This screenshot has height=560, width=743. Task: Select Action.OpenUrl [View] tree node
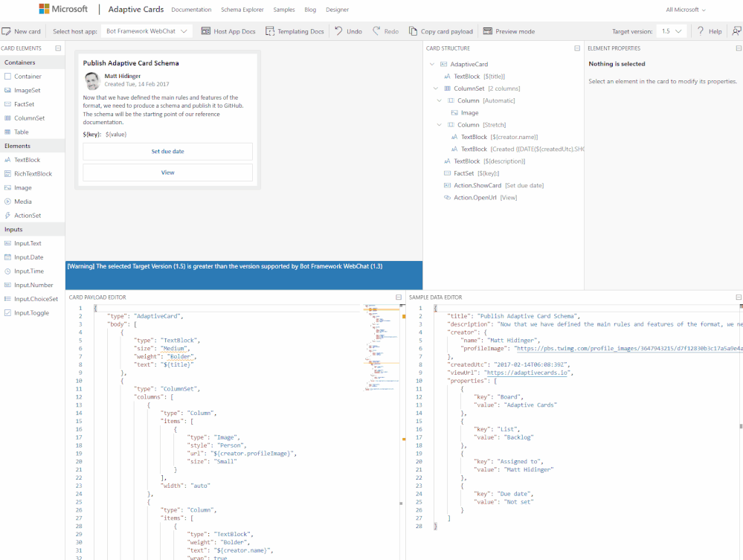[x=480, y=198]
